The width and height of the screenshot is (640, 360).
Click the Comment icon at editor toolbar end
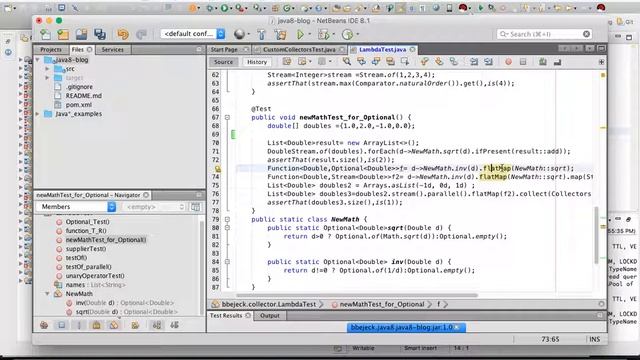click(x=542, y=62)
